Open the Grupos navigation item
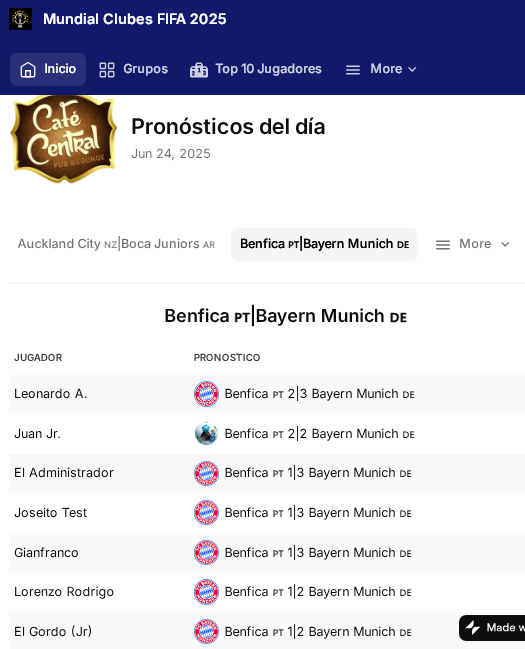This screenshot has width=525, height=649. 133,69
